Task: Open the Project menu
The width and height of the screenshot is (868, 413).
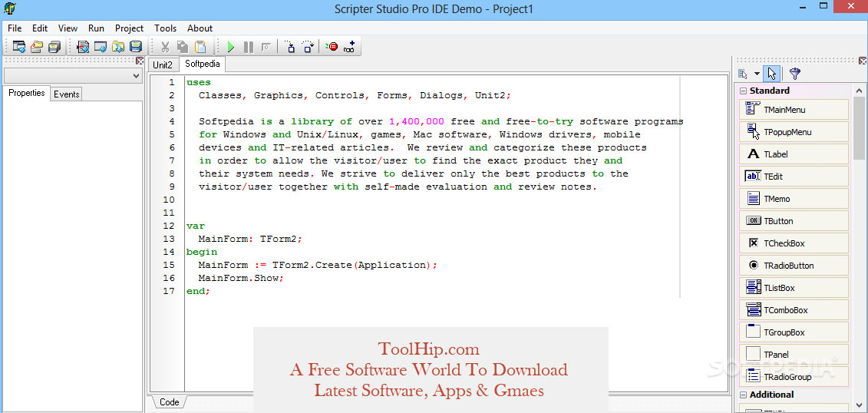Action: [129, 28]
